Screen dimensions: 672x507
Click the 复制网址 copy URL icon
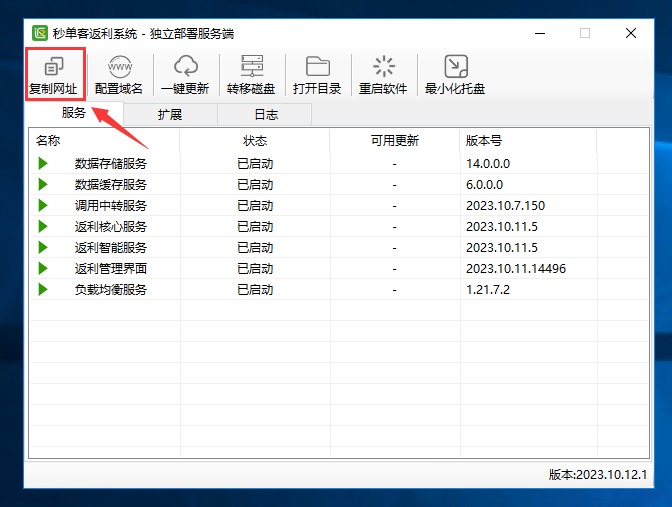54,66
